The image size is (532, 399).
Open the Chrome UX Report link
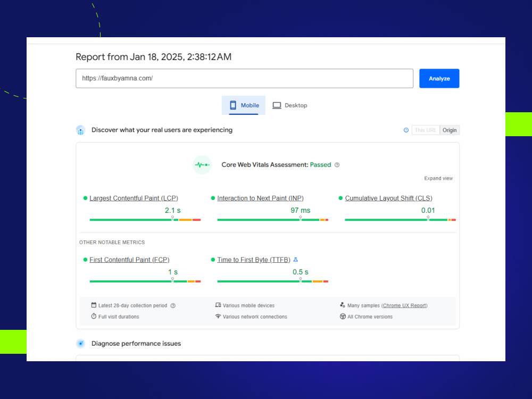click(x=404, y=306)
